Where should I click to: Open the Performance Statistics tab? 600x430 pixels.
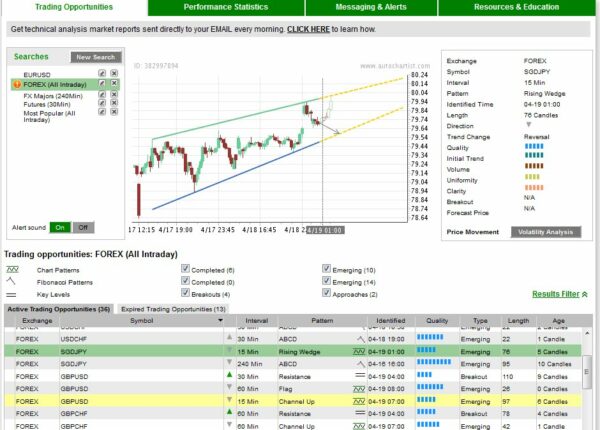225,7
